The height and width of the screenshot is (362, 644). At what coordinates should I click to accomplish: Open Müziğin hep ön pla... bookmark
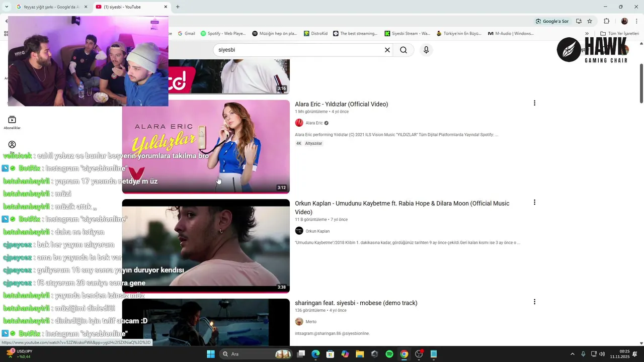pos(275,34)
